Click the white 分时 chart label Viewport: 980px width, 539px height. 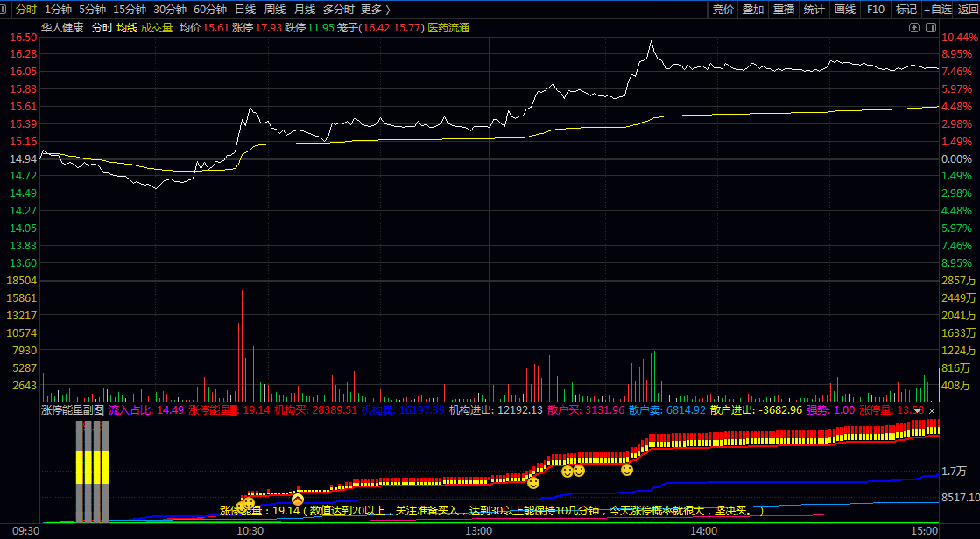tap(102, 27)
